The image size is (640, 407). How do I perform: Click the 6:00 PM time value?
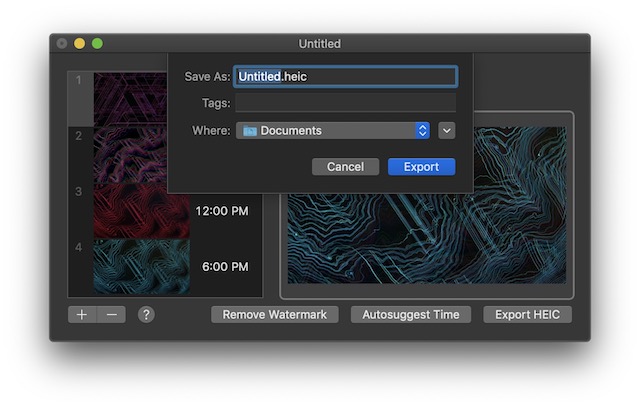(225, 267)
